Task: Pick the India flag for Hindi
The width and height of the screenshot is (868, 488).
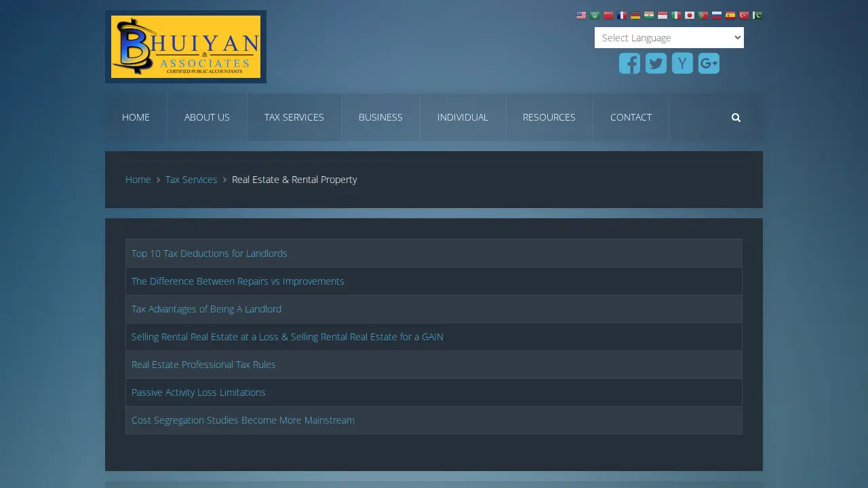Action: coord(649,15)
